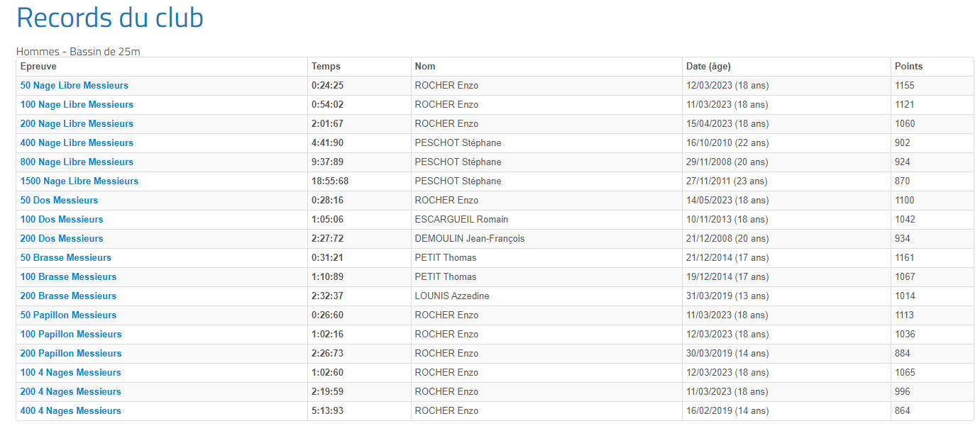The image size is (980, 426).
Task: Click the 400 4 Nages Messieurs link
Action: pos(71,411)
